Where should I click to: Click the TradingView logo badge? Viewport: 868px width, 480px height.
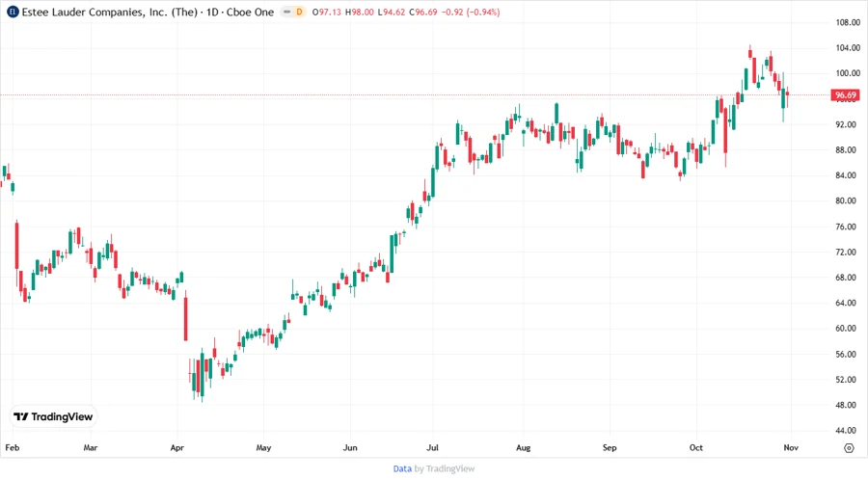[x=53, y=416]
